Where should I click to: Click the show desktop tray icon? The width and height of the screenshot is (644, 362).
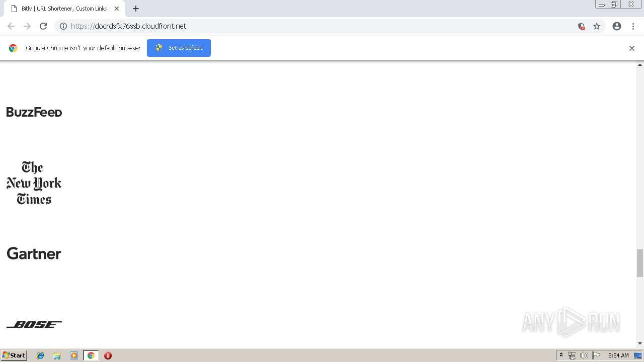[x=638, y=355]
